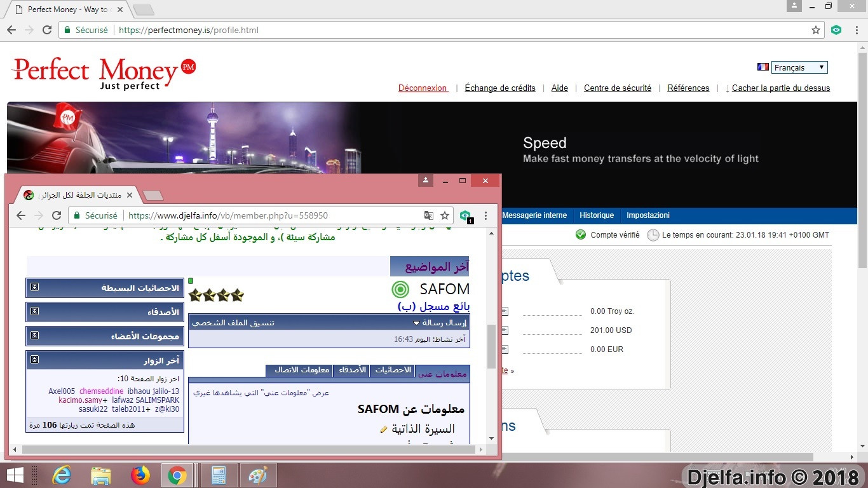This screenshot has height=488, width=868.
Task: Click the 201.00 USD balance text
Action: (611, 330)
